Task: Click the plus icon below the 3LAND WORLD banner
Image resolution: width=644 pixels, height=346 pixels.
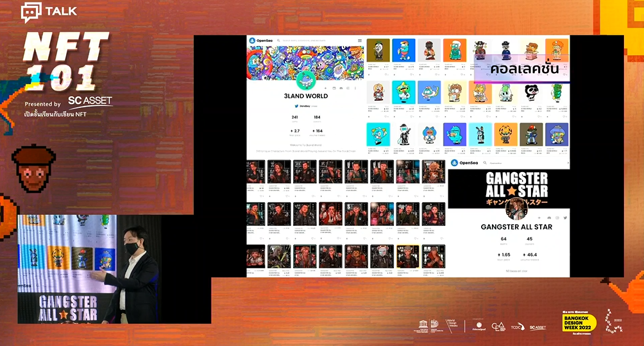Action: [x=325, y=88]
